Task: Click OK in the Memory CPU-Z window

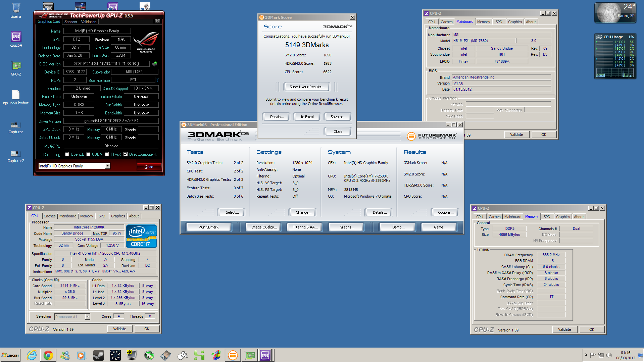Action: pos(592,329)
